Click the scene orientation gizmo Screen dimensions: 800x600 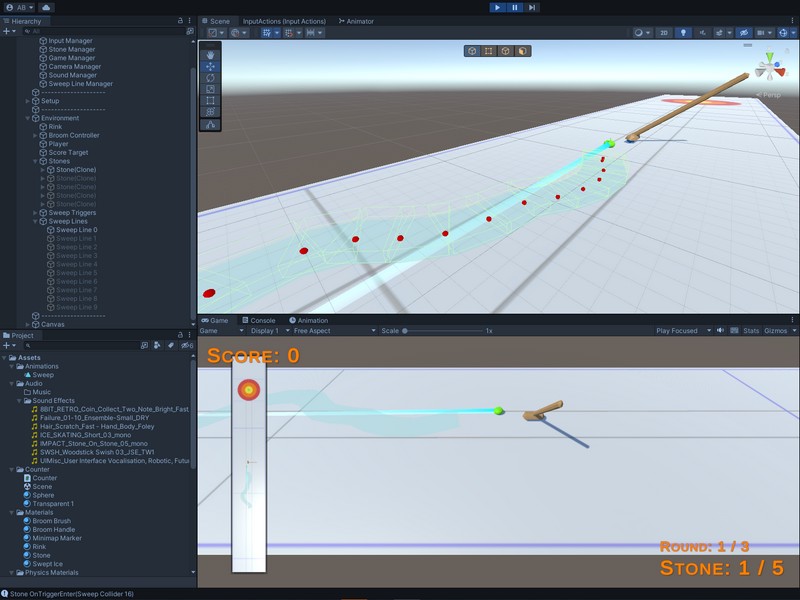tap(770, 69)
